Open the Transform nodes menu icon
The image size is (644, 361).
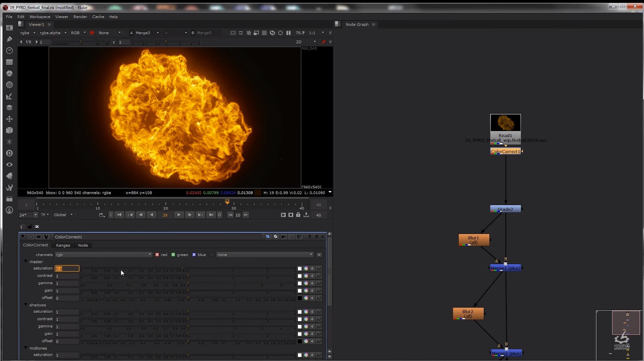9,119
